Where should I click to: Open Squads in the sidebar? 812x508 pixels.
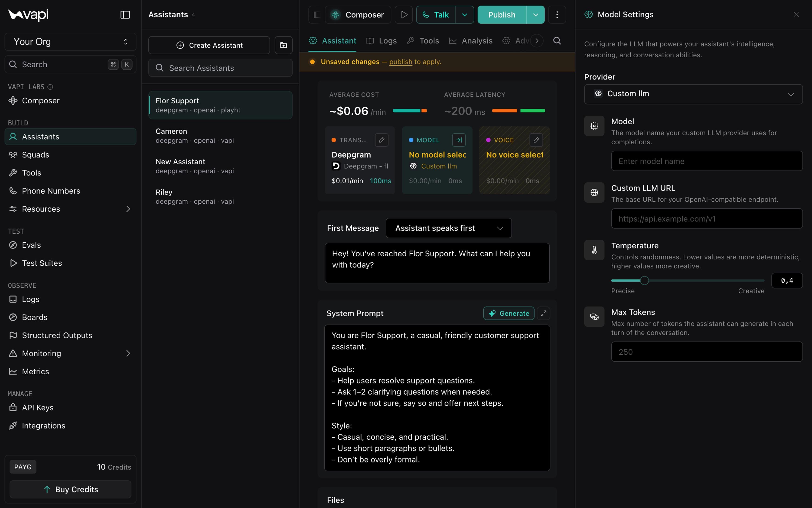tap(71, 155)
